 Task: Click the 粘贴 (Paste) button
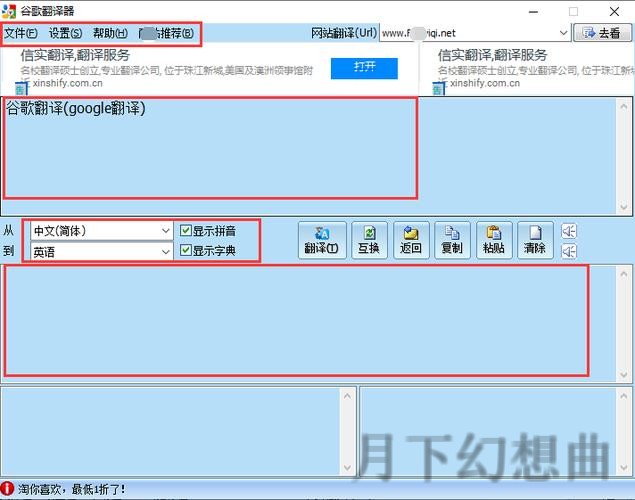point(493,241)
